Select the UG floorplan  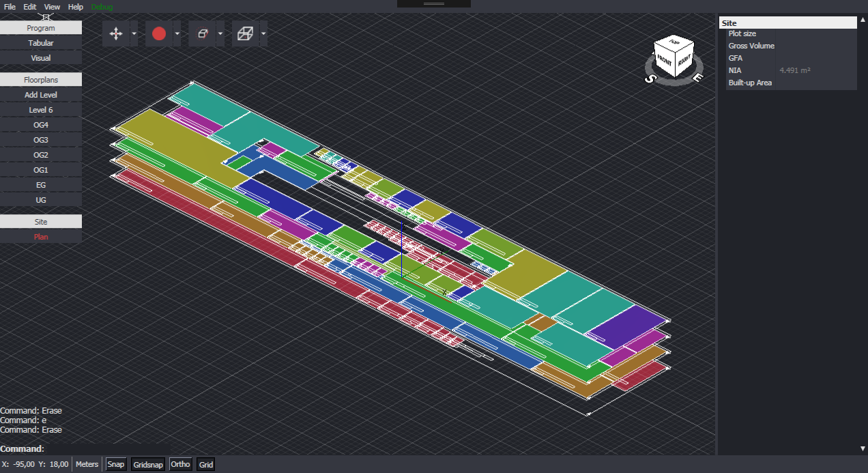click(41, 200)
